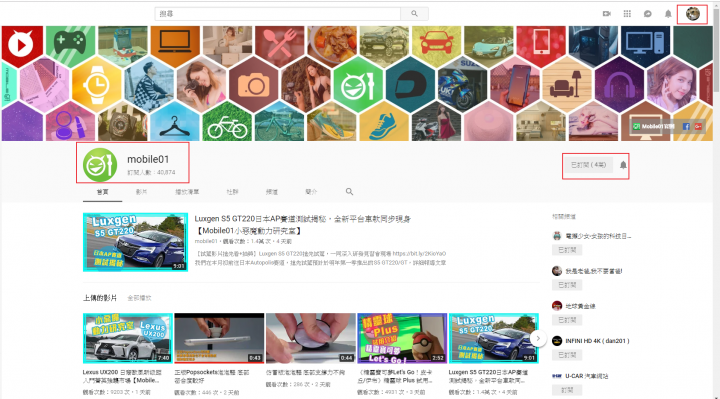Subscribe to U-CAR with 訂閱 button

tap(567, 390)
